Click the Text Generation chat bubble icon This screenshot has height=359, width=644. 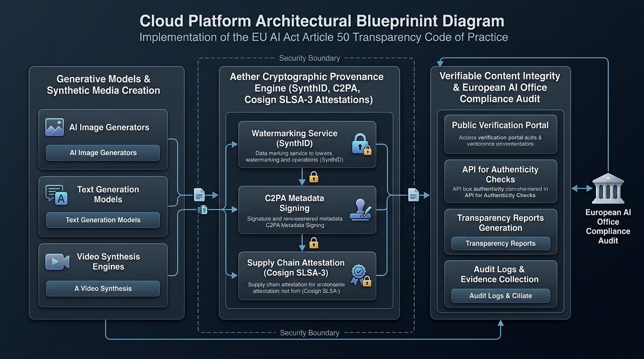point(56,194)
